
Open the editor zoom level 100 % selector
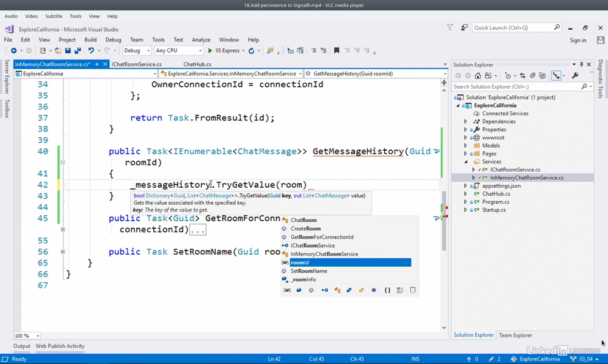coord(27,336)
